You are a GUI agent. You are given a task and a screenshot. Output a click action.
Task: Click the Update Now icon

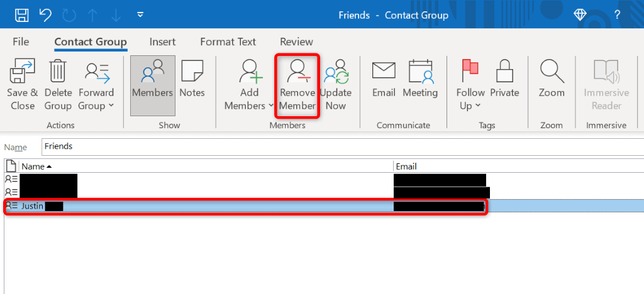point(335,73)
